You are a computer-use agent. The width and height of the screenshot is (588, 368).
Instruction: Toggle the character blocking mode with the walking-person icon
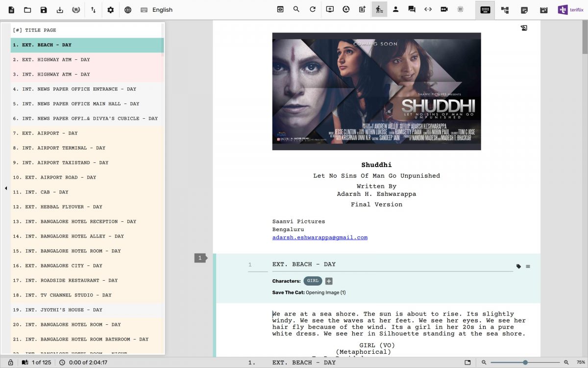pyautogui.click(x=380, y=9)
